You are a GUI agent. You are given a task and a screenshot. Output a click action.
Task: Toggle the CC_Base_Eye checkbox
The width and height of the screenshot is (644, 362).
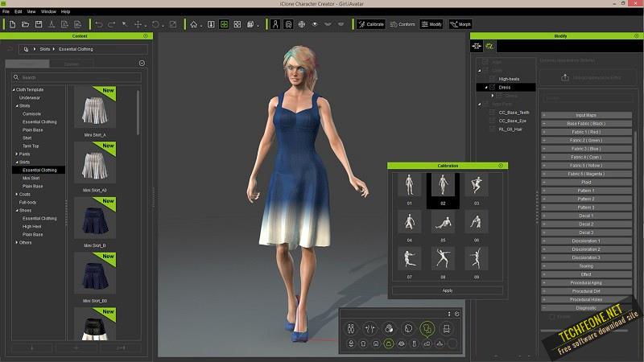point(492,121)
